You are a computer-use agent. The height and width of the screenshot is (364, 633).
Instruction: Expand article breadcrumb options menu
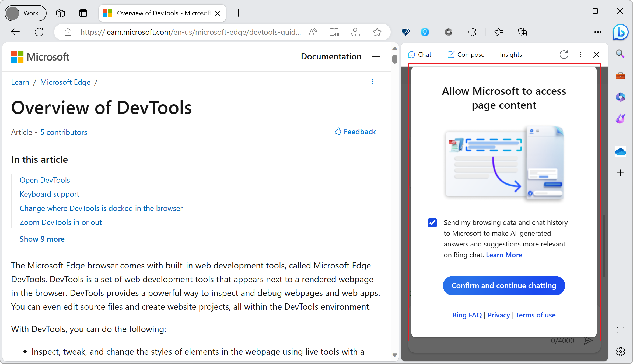tap(373, 81)
